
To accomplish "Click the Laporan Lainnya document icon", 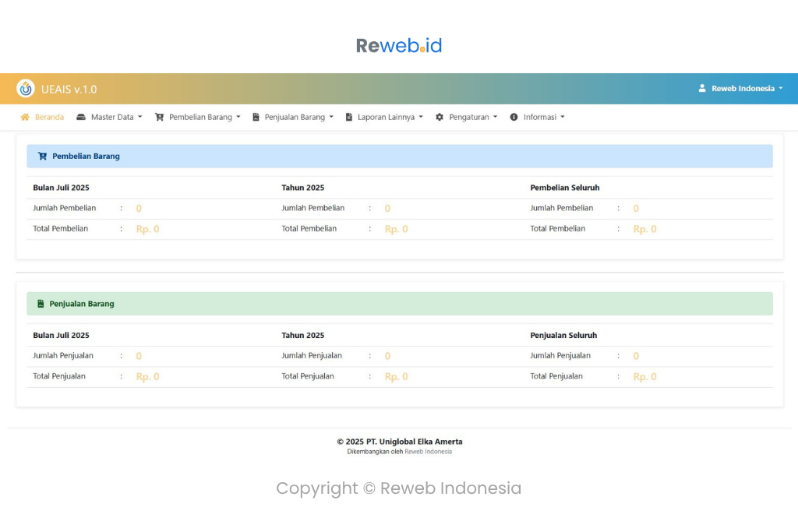I will [349, 118].
